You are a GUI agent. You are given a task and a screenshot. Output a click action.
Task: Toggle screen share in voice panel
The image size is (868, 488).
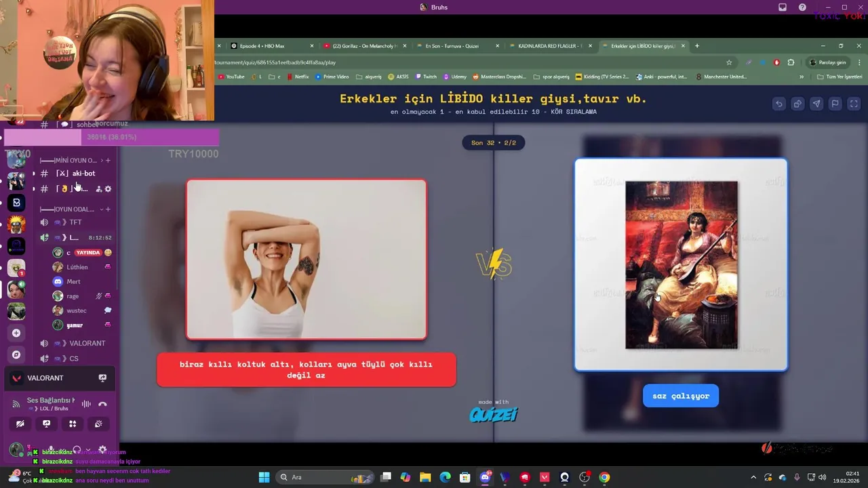point(46,424)
